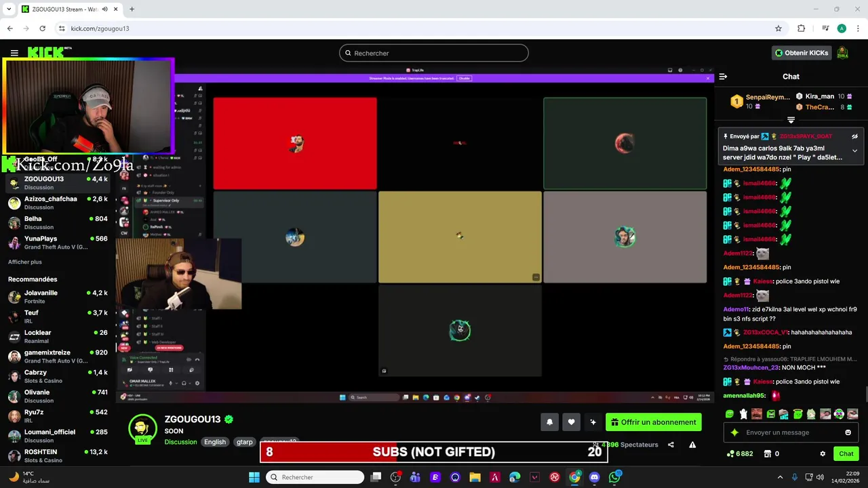Open Locklear recommended channel
This screenshot has width=868, height=488.
(58, 336)
